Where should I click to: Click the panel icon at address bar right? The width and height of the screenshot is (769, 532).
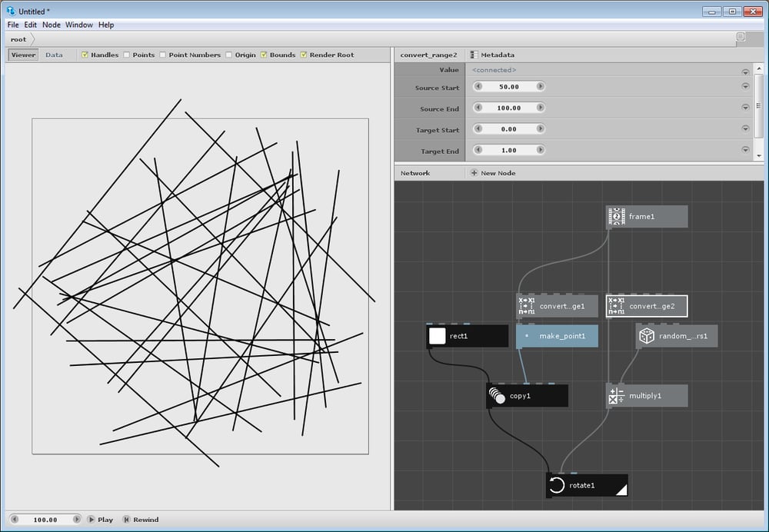tap(741, 37)
